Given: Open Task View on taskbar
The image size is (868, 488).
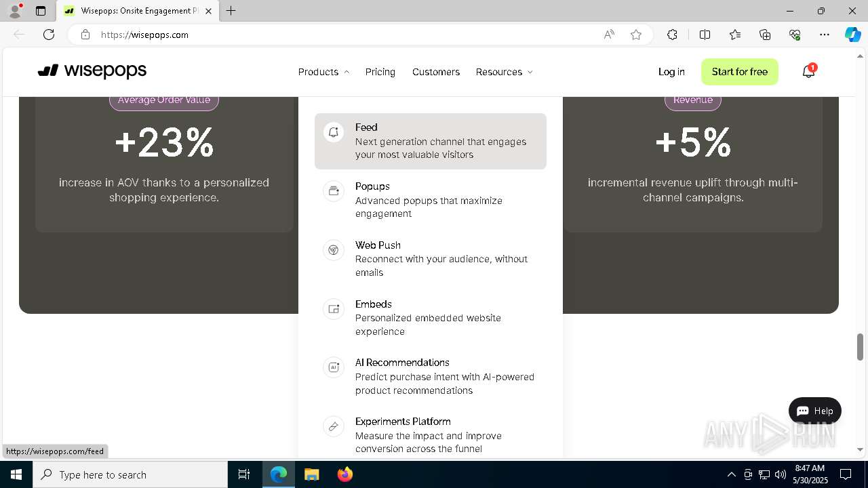Looking at the screenshot, I should click(x=244, y=474).
